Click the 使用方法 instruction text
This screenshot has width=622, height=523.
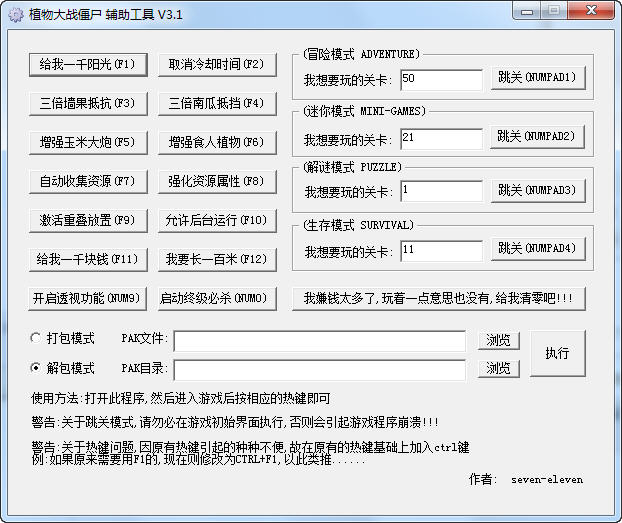181,398
